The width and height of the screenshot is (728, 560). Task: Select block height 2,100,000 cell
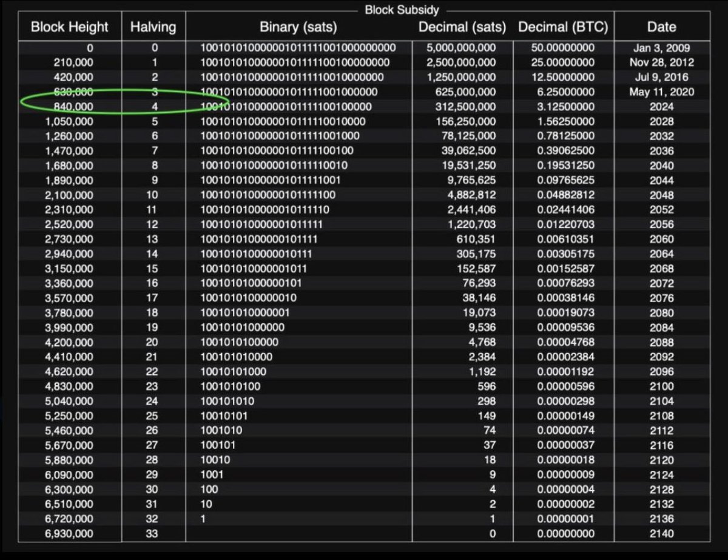point(69,195)
